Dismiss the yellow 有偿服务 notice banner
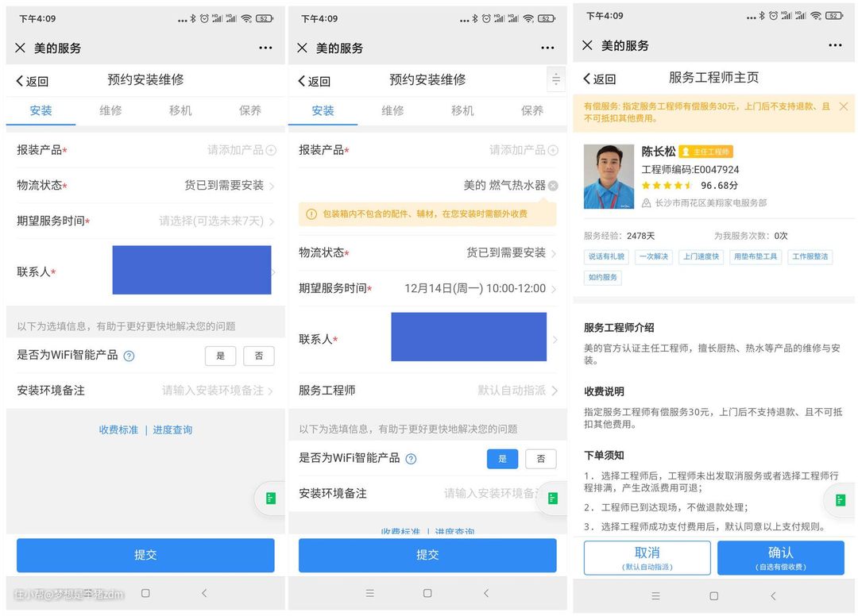Screen dimensions: 858x616 point(843,106)
